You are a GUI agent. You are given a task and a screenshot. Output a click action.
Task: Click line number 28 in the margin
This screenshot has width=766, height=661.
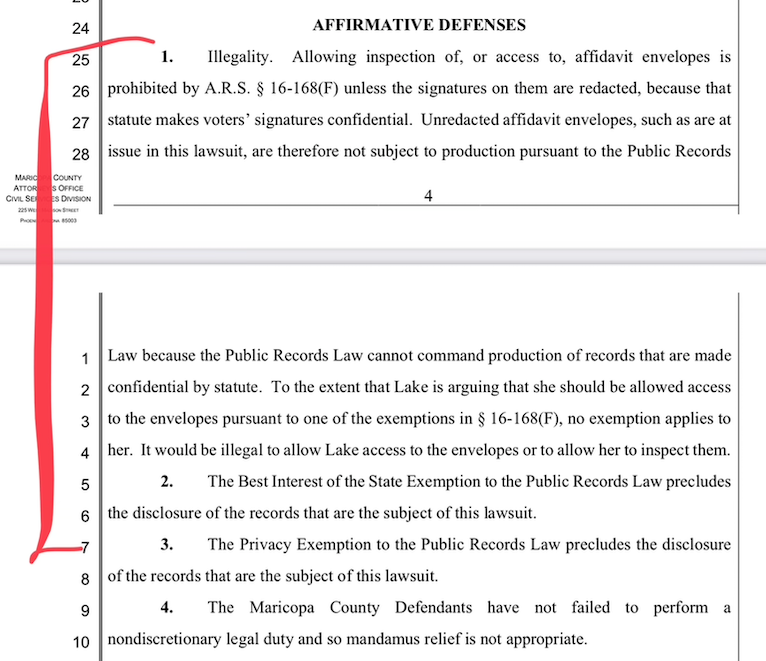81,155
